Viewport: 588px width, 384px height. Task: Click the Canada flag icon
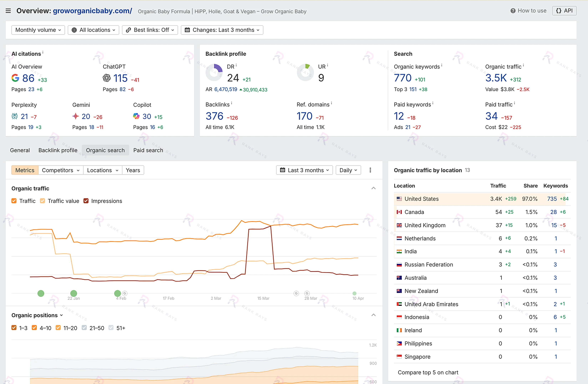pos(399,212)
